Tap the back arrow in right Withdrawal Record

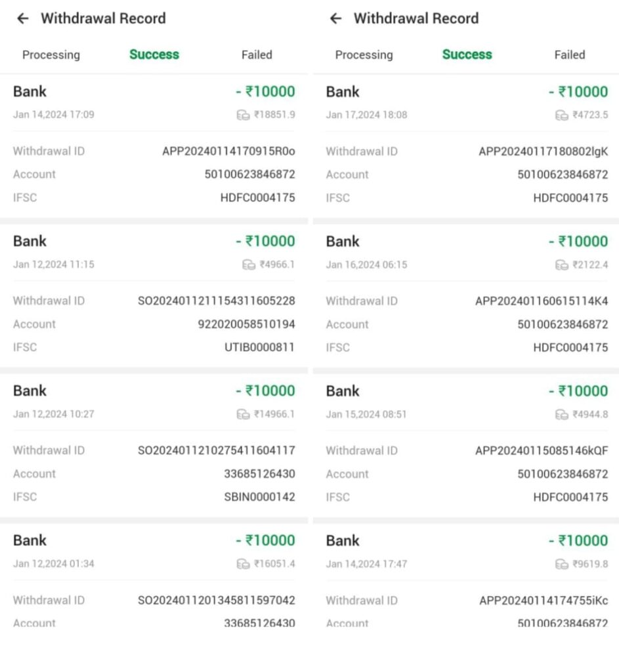[x=336, y=18]
